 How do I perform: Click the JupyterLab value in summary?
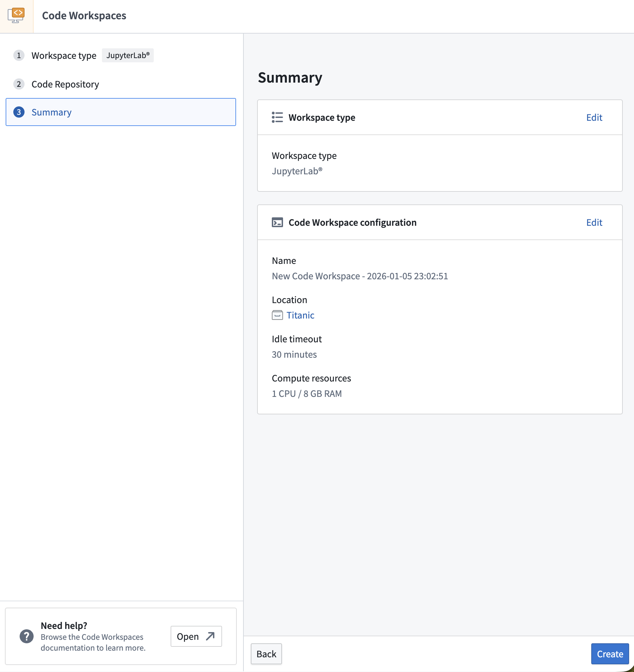click(297, 171)
